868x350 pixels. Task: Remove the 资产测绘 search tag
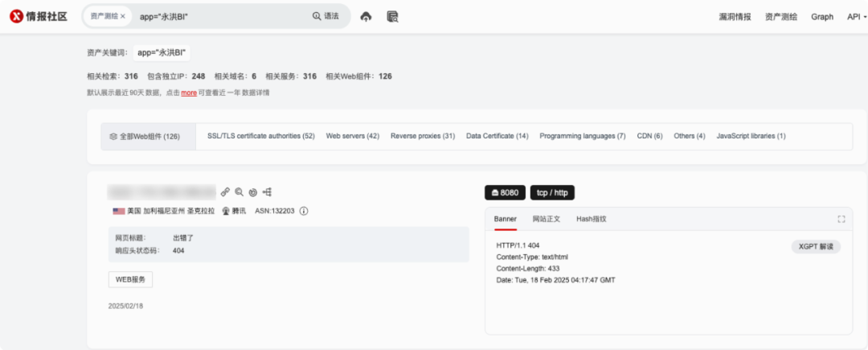pos(123,17)
